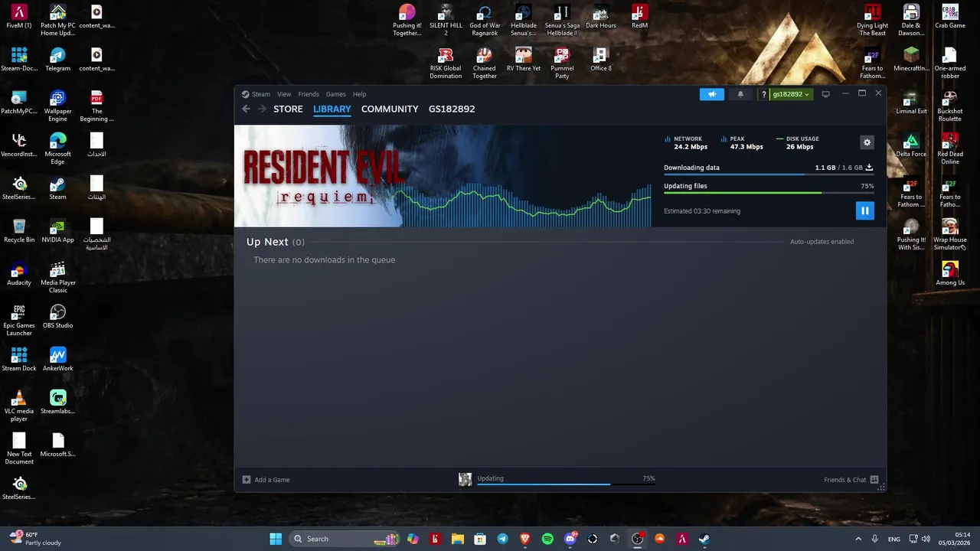Open Among Us desktop shortcut
The width and height of the screenshot is (980, 551).
(x=950, y=273)
